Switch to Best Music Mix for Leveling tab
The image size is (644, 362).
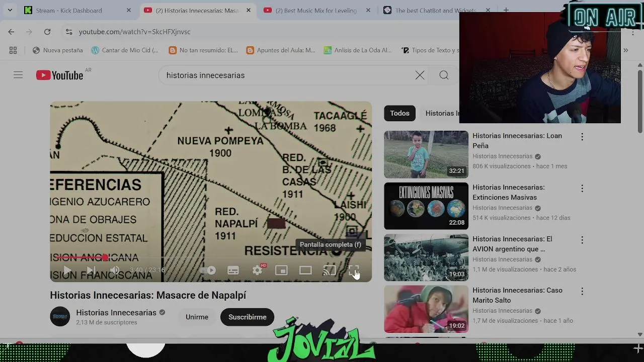pyautogui.click(x=317, y=10)
